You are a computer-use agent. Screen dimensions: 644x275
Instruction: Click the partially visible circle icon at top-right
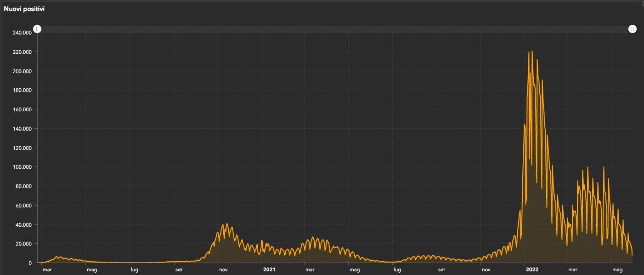(x=643, y=2)
